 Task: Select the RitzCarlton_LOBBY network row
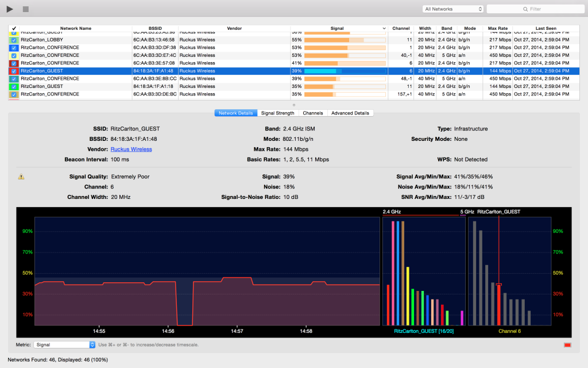(x=293, y=40)
